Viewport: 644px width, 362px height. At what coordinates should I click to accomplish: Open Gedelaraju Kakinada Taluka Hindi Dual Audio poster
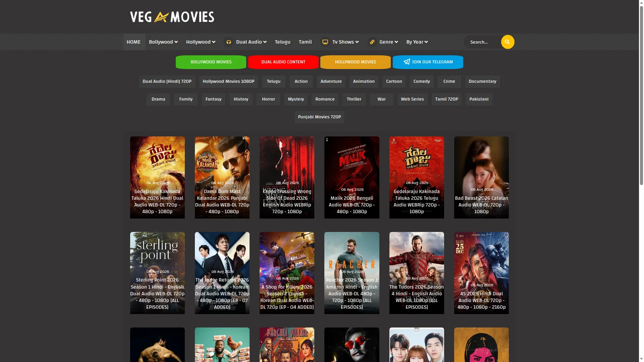point(157,177)
